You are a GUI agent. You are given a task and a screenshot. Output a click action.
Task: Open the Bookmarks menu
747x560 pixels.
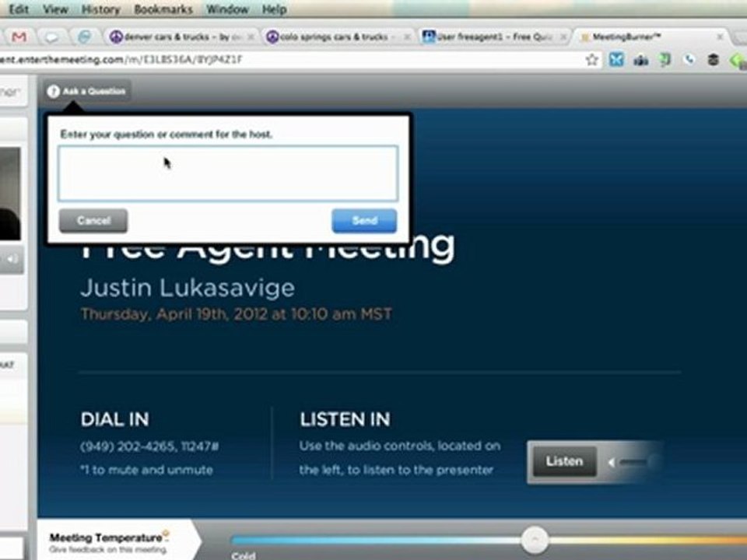[x=163, y=9]
